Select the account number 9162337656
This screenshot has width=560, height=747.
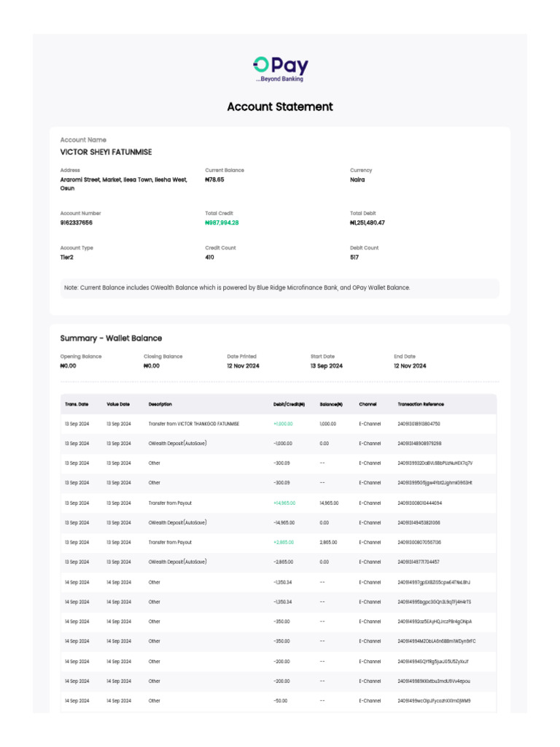tap(76, 222)
